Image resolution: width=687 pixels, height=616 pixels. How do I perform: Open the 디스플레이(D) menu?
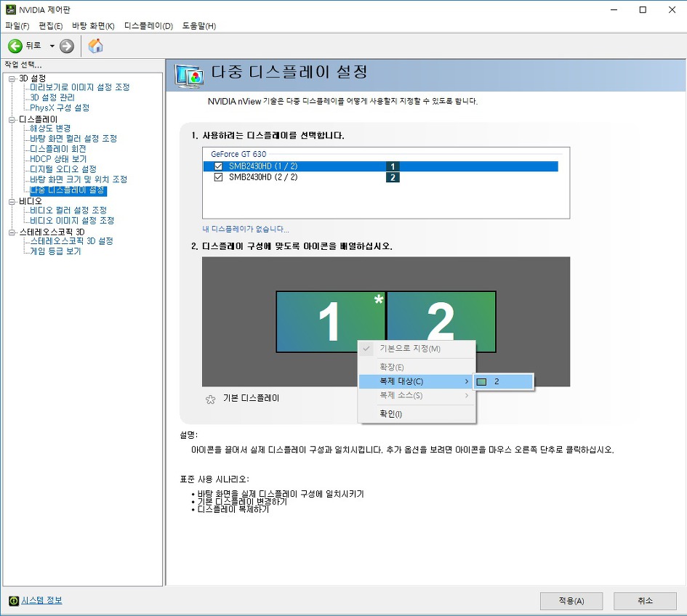coord(148,26)
